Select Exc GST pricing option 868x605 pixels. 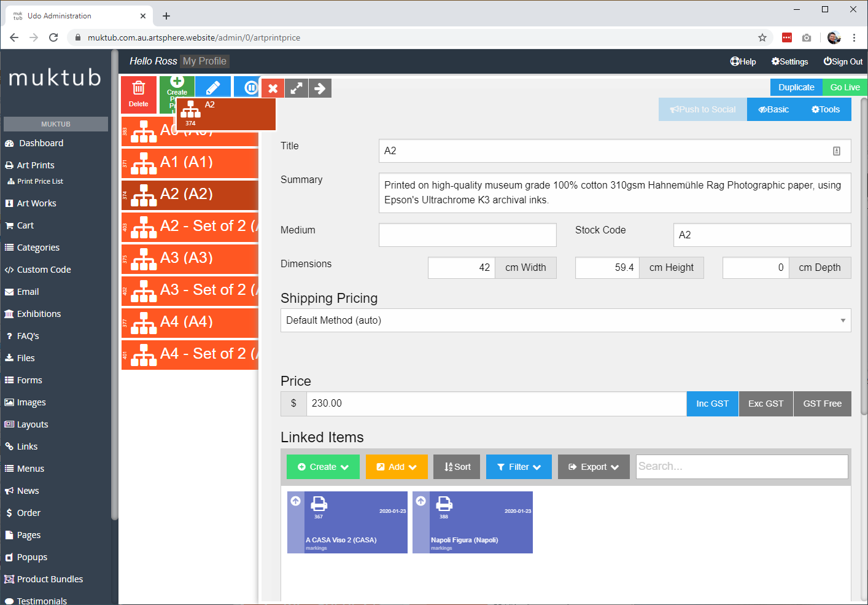point(765,404)
